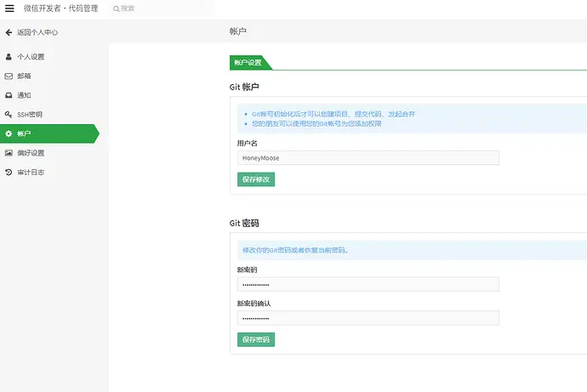Image resolution: width=587 pixels, height=392 pixels.
Task: Click the 帐户 page title
Action: pyautogui.click(x=237, y=31)
